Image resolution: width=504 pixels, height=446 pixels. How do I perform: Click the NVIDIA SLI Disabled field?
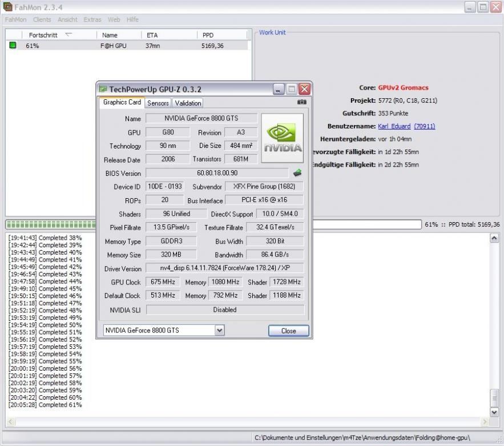click(225, 310)
